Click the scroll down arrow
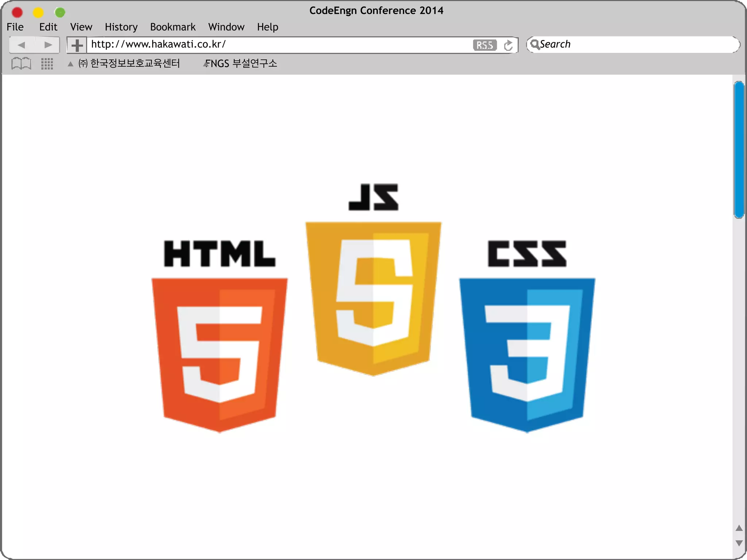 739,543
